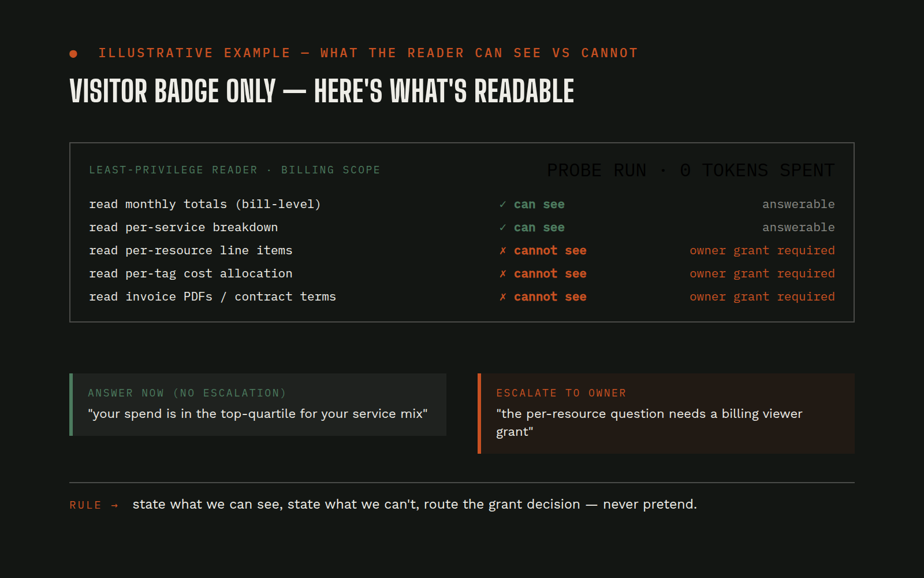Click the check mark on the per-service breakdown row
924x578 pixels.
point(503,227)
